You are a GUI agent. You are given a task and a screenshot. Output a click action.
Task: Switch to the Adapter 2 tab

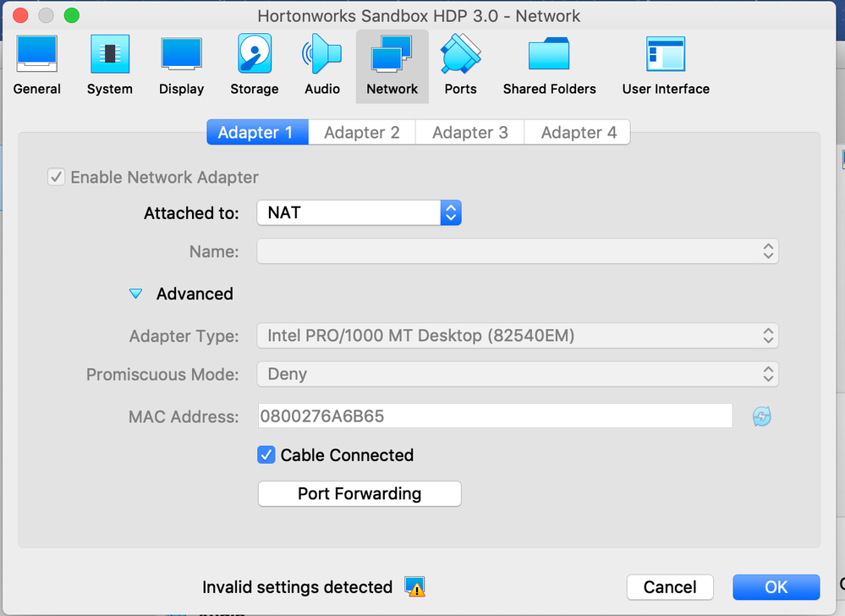(x=362, y=133)
